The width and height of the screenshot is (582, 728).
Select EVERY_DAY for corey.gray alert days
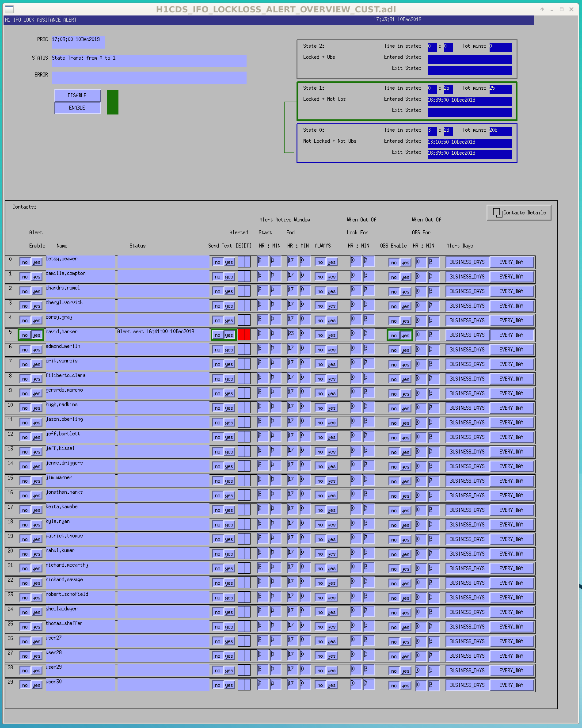click(x=511, y=320)
